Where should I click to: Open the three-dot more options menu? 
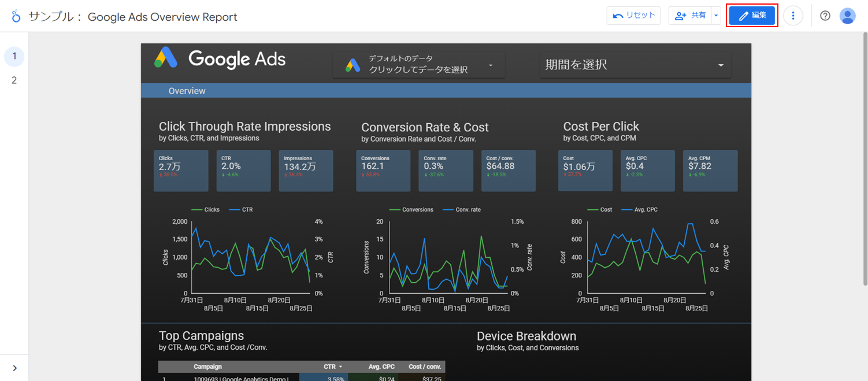pyautogui.click(x=793, y=16)
